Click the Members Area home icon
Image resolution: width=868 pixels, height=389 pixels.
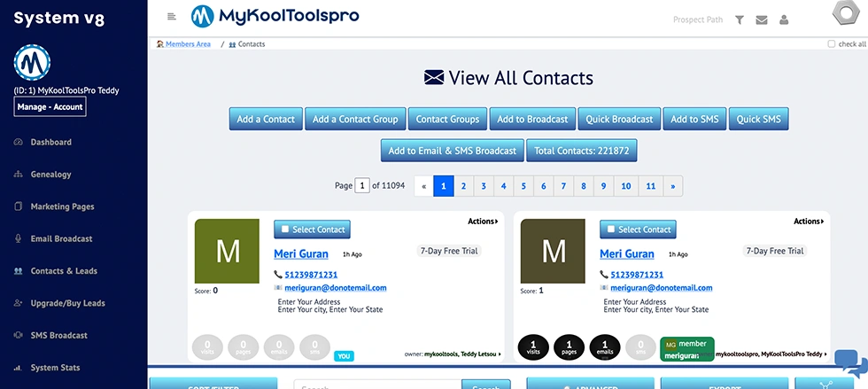(x=160, y=44)
